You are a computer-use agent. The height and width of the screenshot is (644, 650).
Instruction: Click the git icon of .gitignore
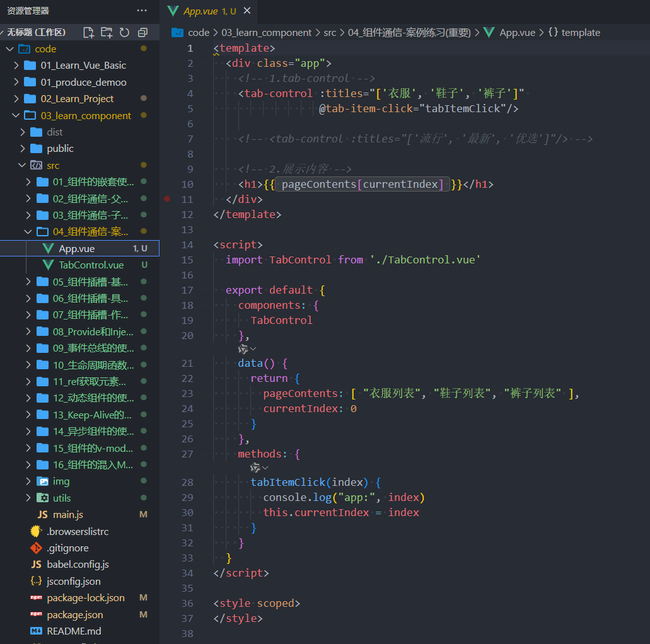36,548
